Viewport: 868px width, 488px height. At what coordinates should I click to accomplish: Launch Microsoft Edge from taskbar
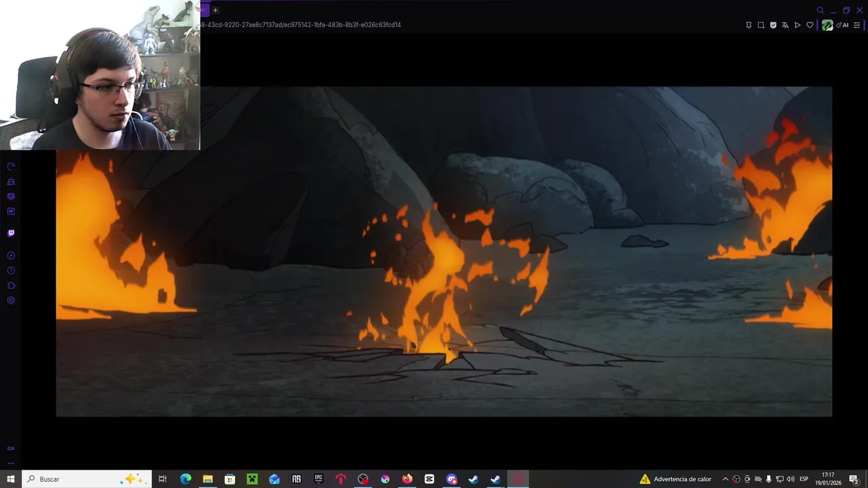[x=185, y=479]
